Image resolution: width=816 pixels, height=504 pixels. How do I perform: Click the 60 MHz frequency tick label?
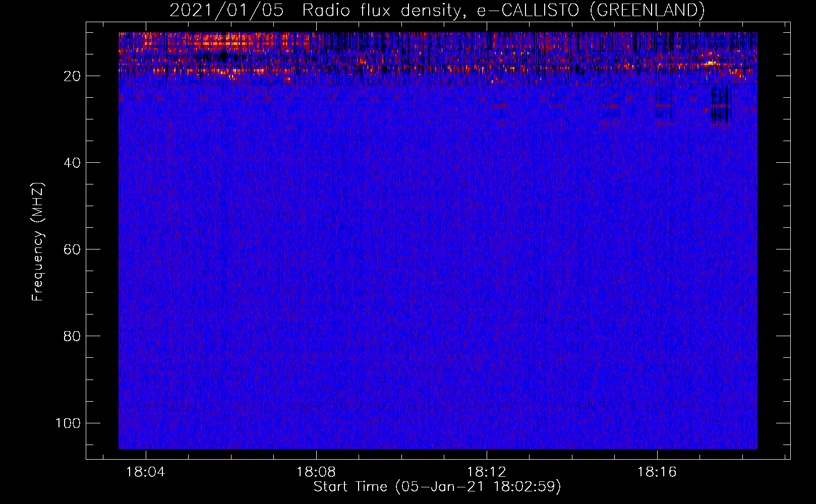click(72, 249)
